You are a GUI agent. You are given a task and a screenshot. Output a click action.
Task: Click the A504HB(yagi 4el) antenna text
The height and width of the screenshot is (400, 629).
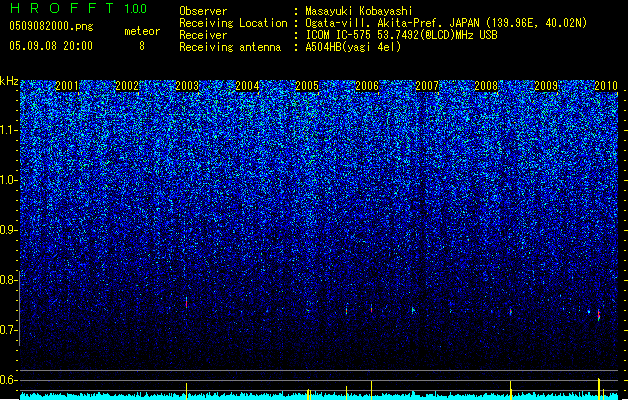tap(353, 47)
